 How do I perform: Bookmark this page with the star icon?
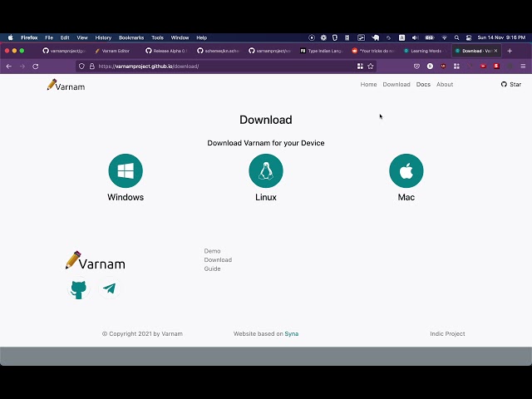[371, 66]
